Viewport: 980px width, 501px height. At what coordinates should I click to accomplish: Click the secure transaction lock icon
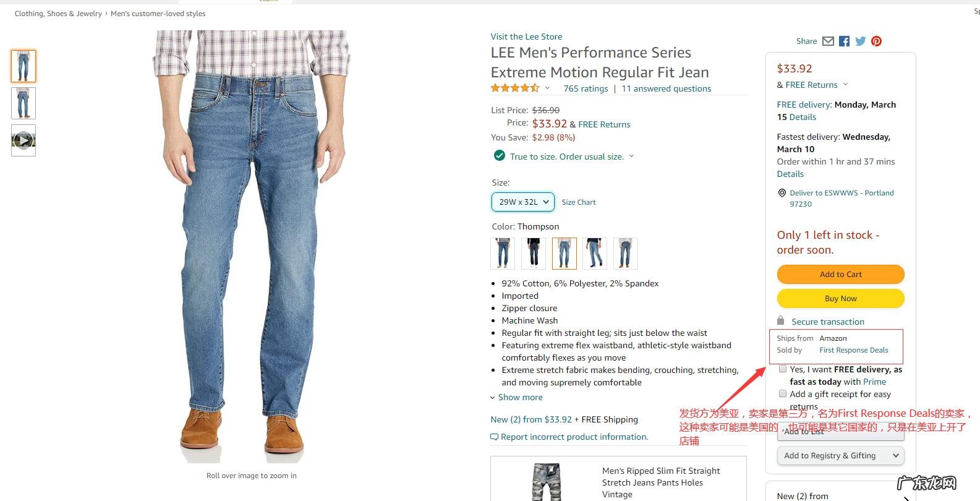tap(780, 320)
